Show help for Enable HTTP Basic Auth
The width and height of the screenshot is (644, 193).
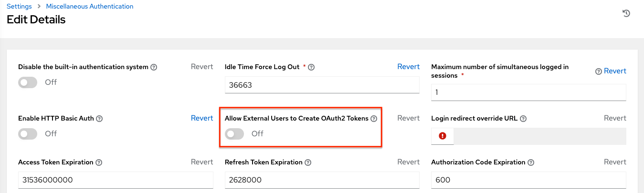(x=99, y=119)
